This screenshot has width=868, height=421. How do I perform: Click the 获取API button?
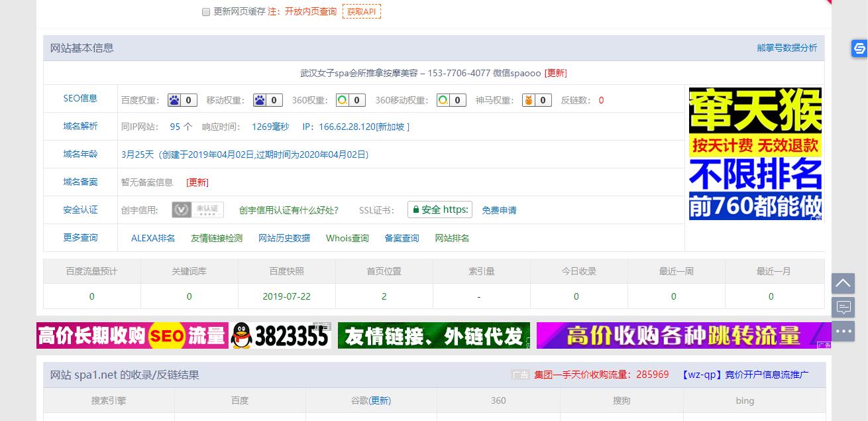[x=362, y=12]
